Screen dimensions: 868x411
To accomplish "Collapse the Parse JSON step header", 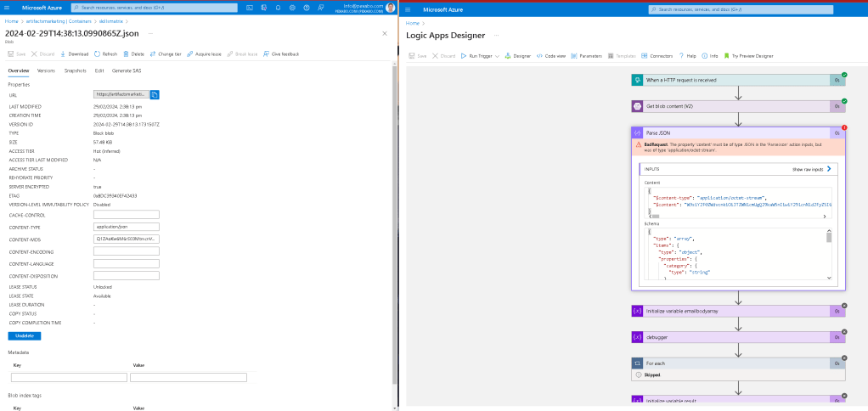I will [738, 132].
